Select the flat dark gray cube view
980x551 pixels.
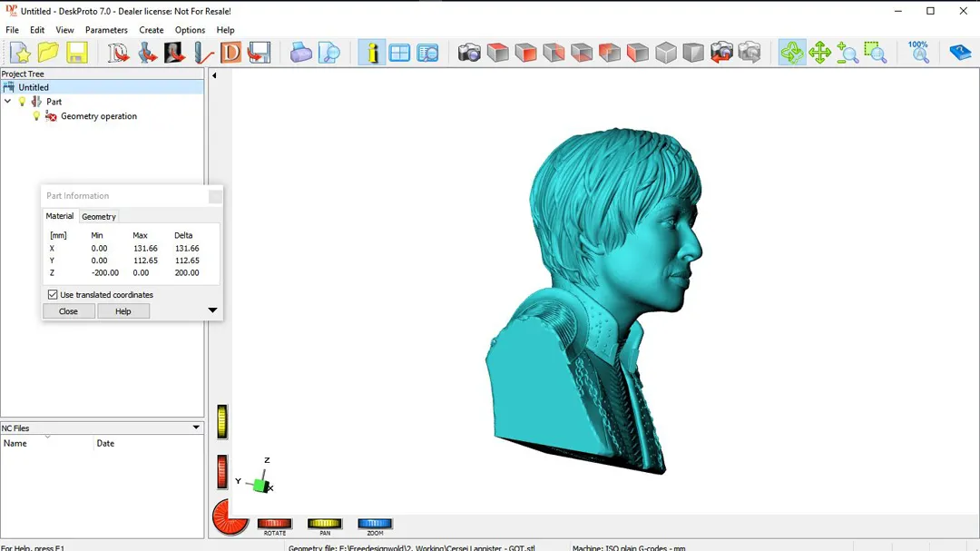pos(693,53)
